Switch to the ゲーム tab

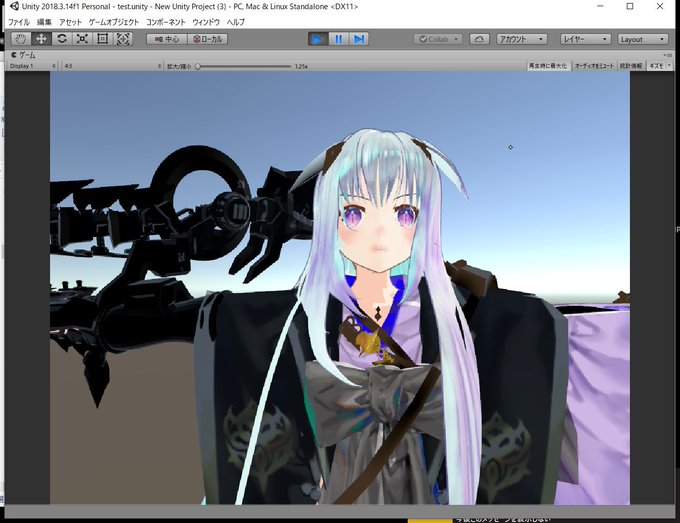point(23,55)
